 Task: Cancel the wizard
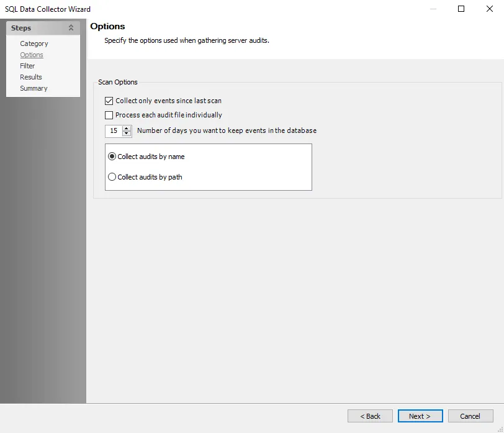470,416
